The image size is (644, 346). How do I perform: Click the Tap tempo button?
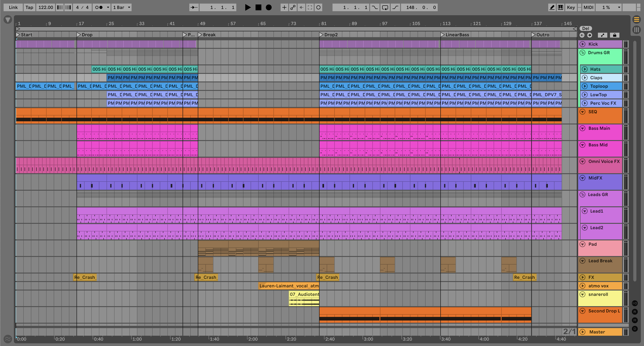[29, 7]
